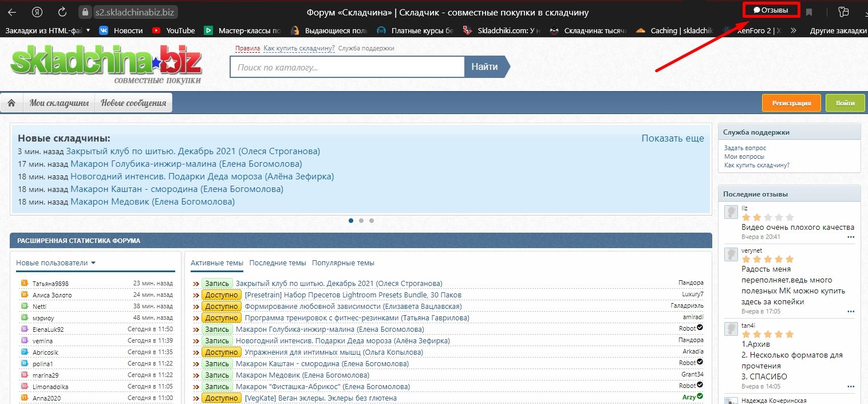Click the VK icon next to «Новости» bookmark

coord(104,30)
